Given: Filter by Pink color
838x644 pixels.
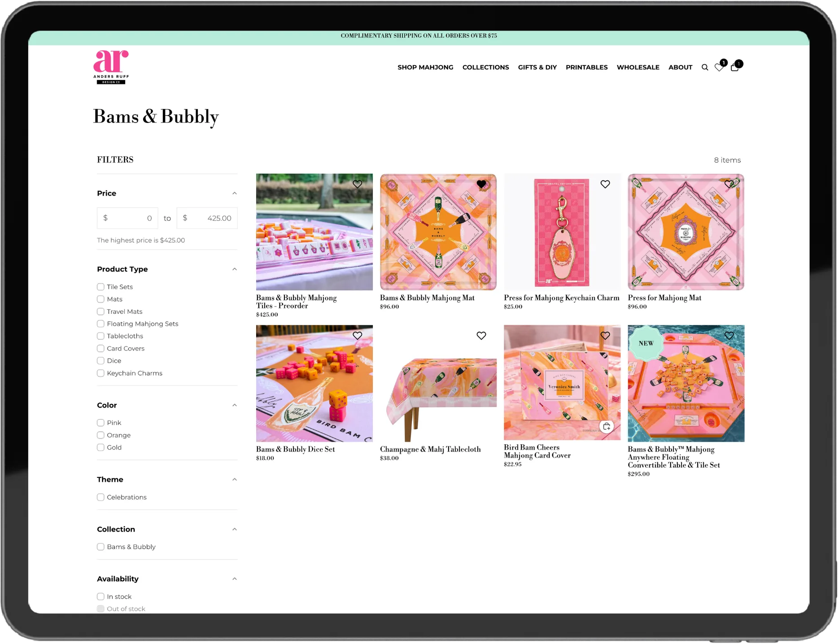Looking at the screenshot, I should tap(100, 423).
